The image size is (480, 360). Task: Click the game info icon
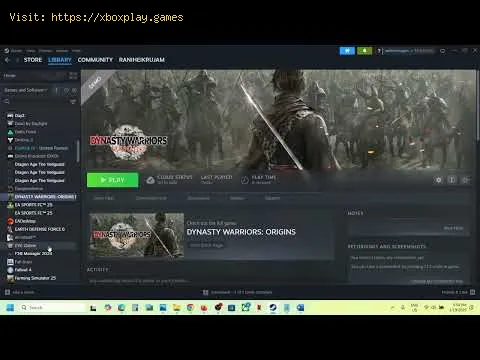point(452,180)
